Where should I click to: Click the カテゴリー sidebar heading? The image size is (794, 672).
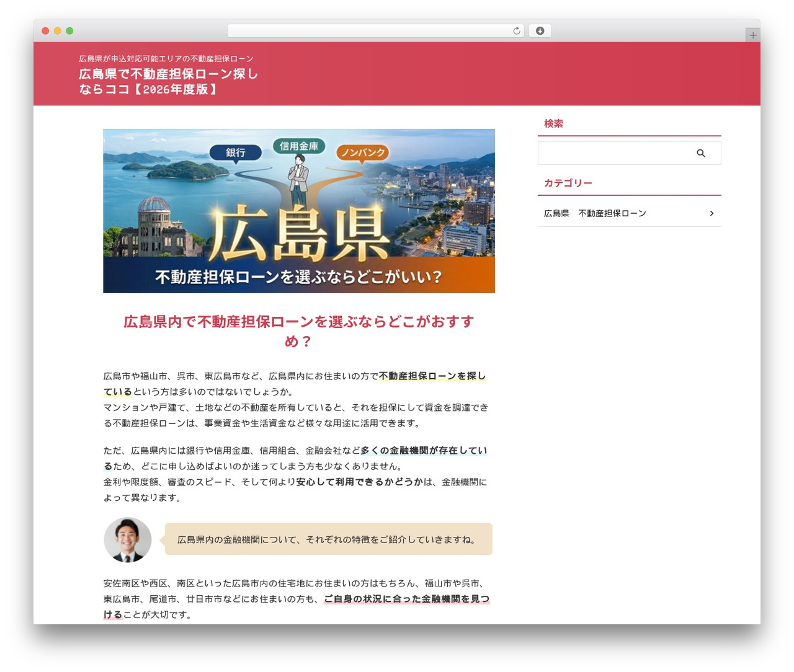point(568,183)
